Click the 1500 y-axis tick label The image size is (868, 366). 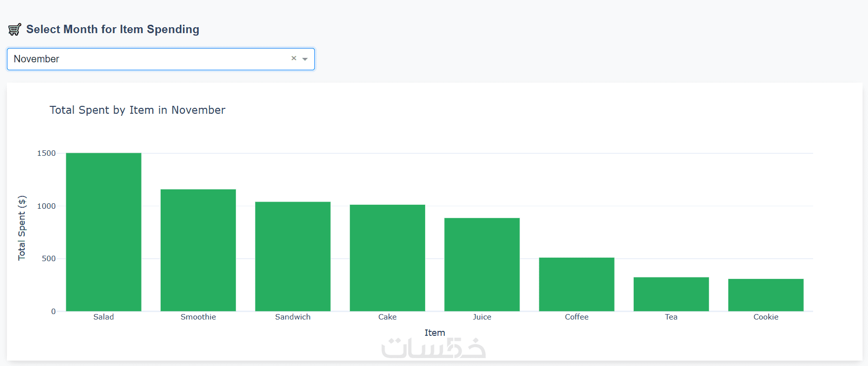[46, 153]
